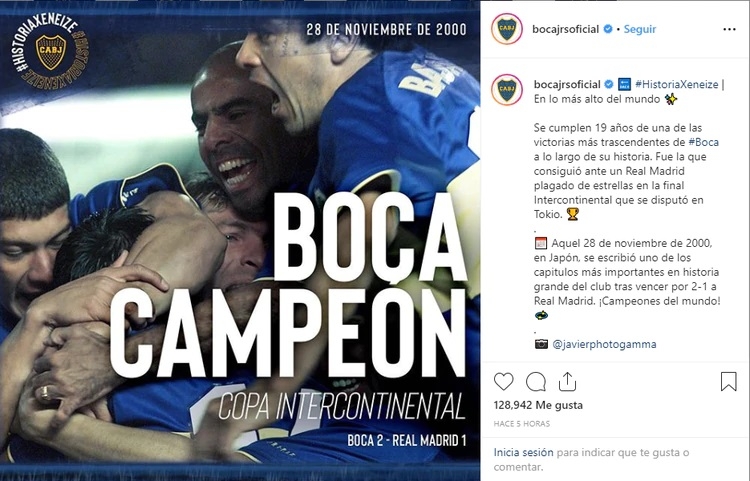Open the bocajrsoficial username in the header
This screenshot has height=481, width=750.
(x=565, y=29)
